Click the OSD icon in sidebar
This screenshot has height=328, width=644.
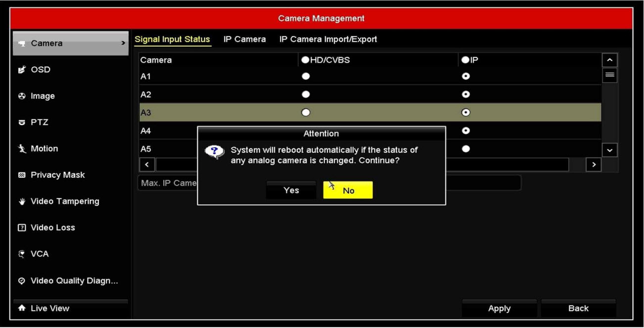[21, 70]
